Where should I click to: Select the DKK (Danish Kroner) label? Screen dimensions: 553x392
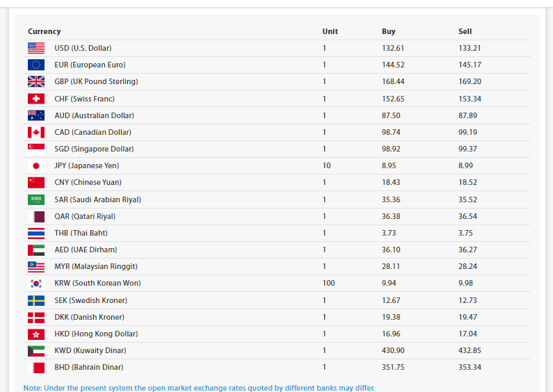click(x=89, y=317)
